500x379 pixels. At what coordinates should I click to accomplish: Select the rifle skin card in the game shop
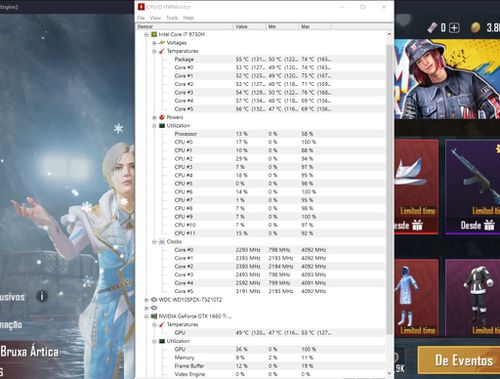(x=473, y=187)
